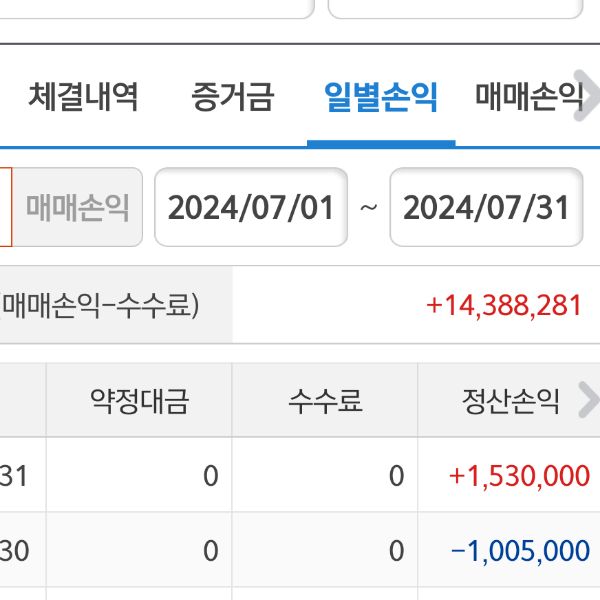The image size is (600, 600).
Task: Select the 일별손익 tab
Action: click(x=381, y=97)
